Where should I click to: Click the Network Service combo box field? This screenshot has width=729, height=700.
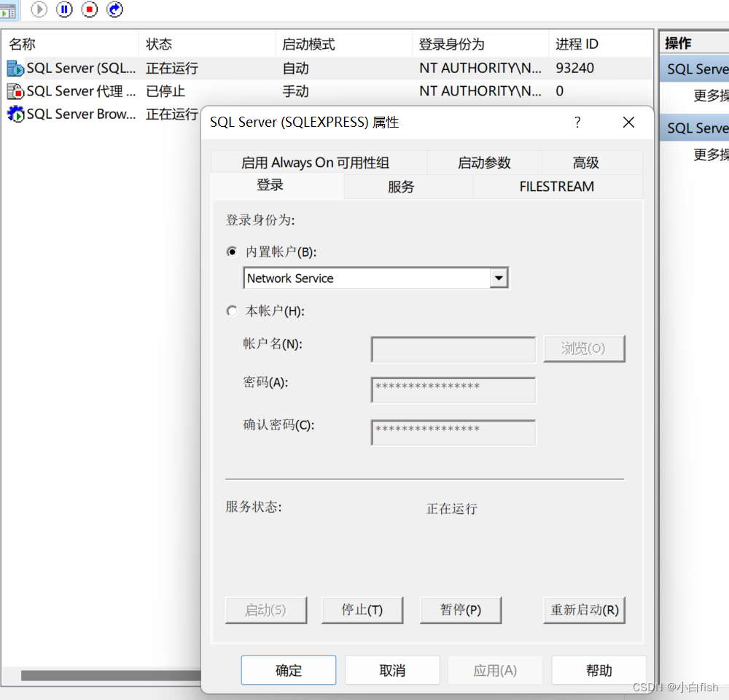(375, 278)
